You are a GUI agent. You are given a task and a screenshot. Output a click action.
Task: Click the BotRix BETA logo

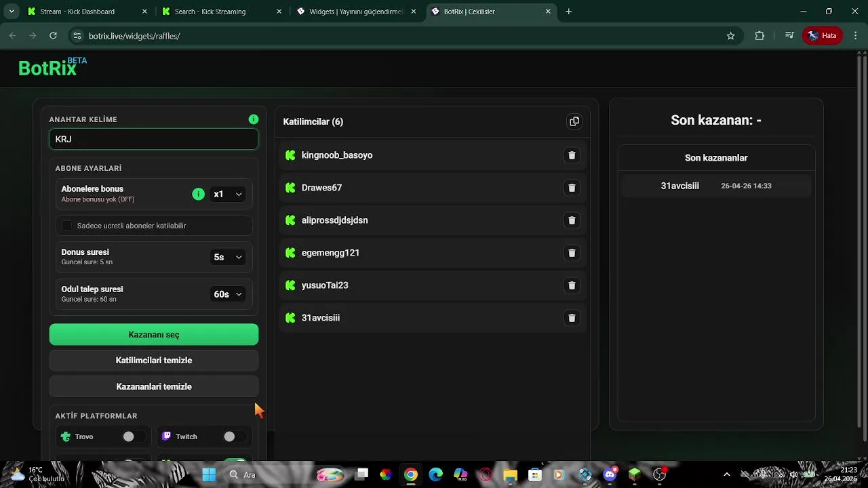[x=52, y=67]
